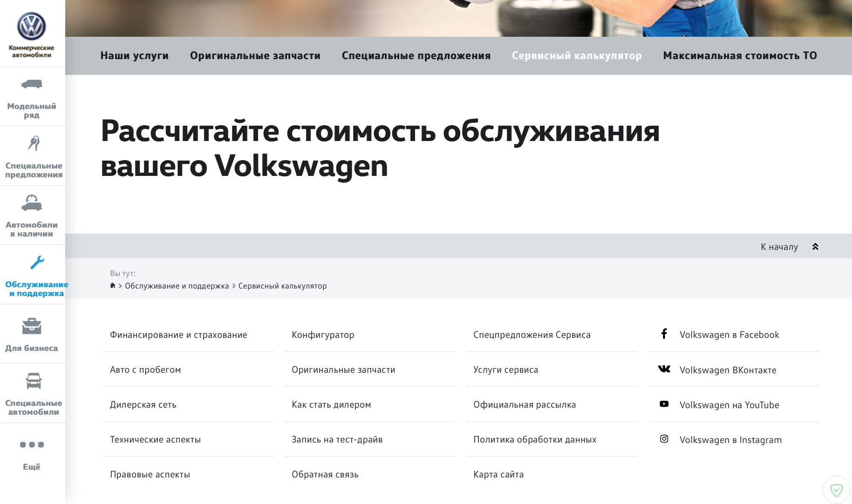
Task: Click the Instagram icon
Action: [664, 439]
